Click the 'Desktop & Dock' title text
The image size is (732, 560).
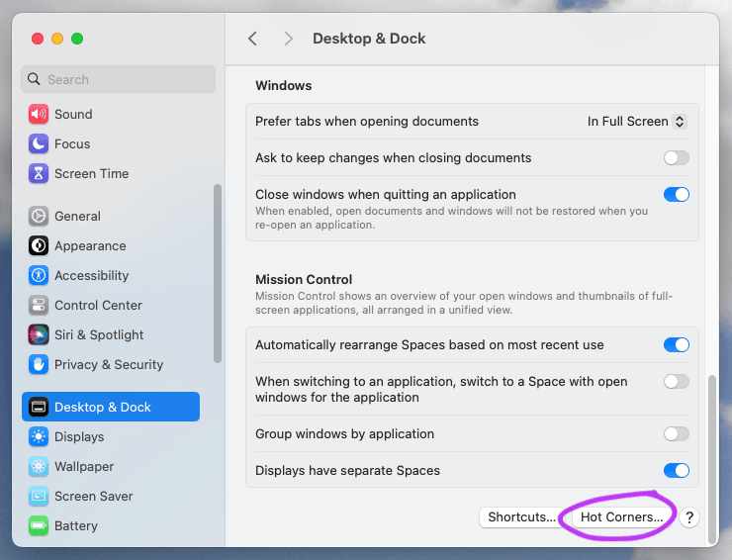[x=369, y=39]
